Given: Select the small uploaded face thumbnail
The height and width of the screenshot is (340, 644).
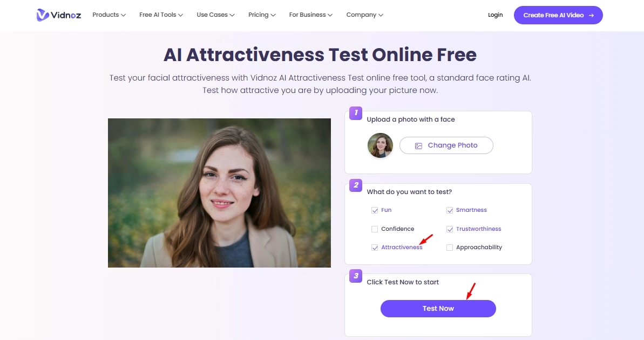Looking at the screenshot, I should [381, 145].
